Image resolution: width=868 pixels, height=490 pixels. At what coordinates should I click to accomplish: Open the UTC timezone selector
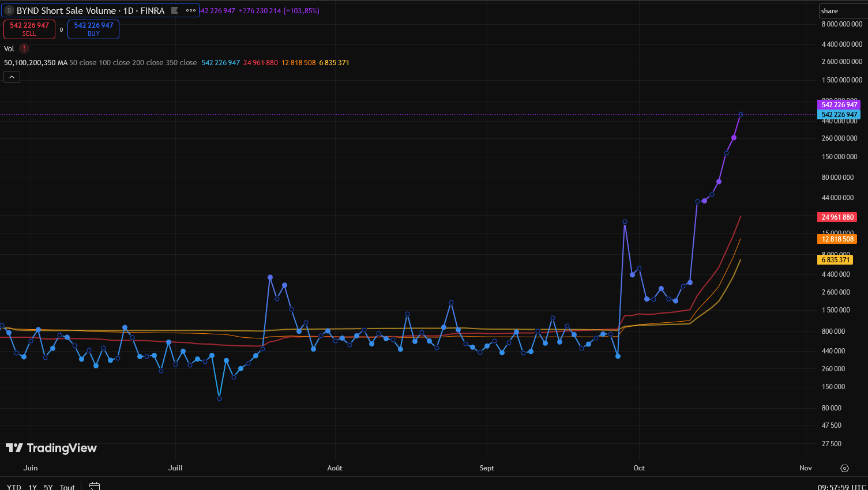[841, 487]
